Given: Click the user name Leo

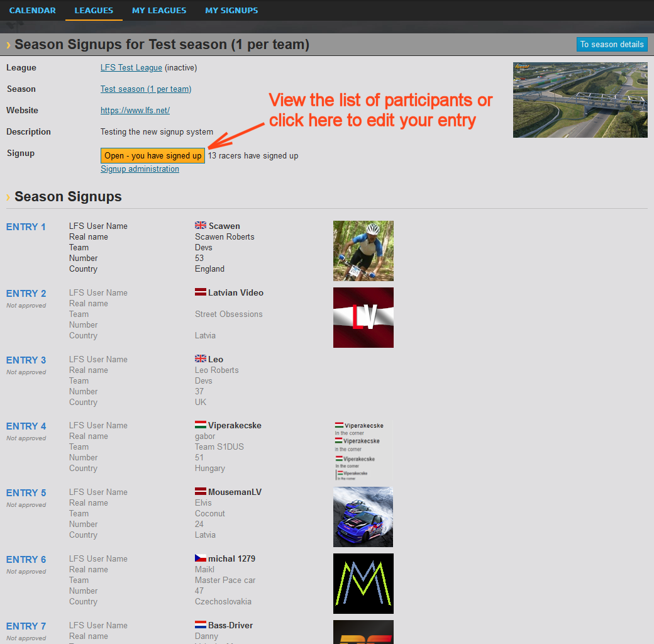Looking at the screenshot, I should 216,360.
